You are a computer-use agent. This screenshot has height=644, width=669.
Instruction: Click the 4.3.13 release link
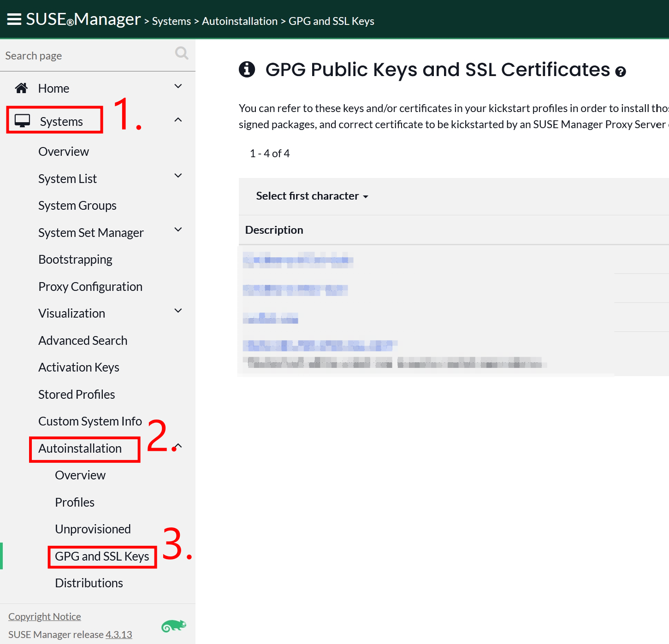(x=119, y=635)
